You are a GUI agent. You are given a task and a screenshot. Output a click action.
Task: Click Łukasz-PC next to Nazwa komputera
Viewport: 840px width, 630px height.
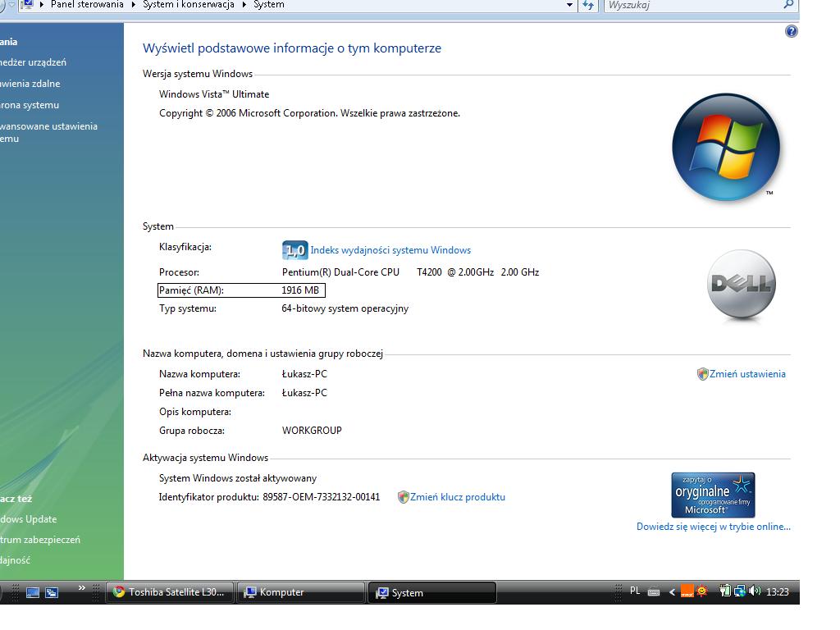pos(304,374)
